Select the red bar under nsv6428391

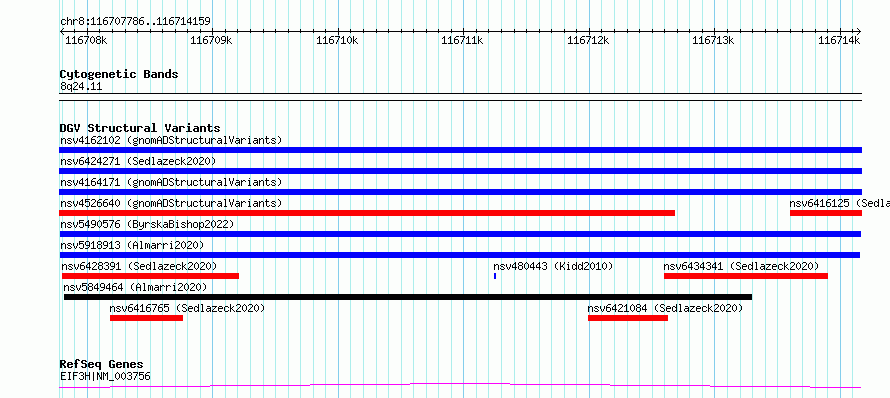150,276
